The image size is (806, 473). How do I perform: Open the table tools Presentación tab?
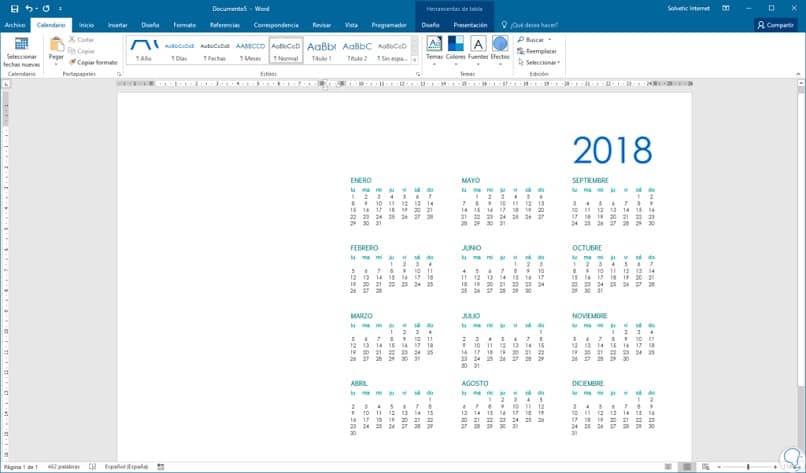click(470, 25)
